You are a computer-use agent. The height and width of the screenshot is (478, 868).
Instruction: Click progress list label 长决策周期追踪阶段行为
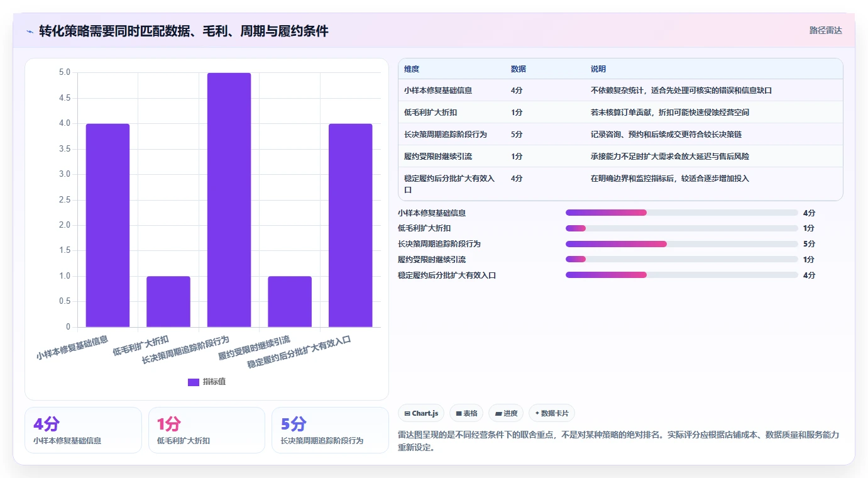[439, 244]
